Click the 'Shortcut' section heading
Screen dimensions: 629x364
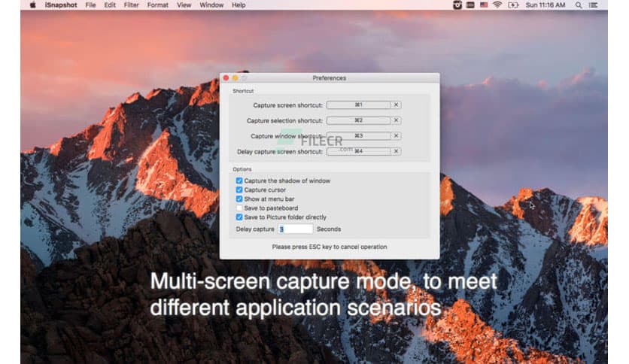click(243, 91)
